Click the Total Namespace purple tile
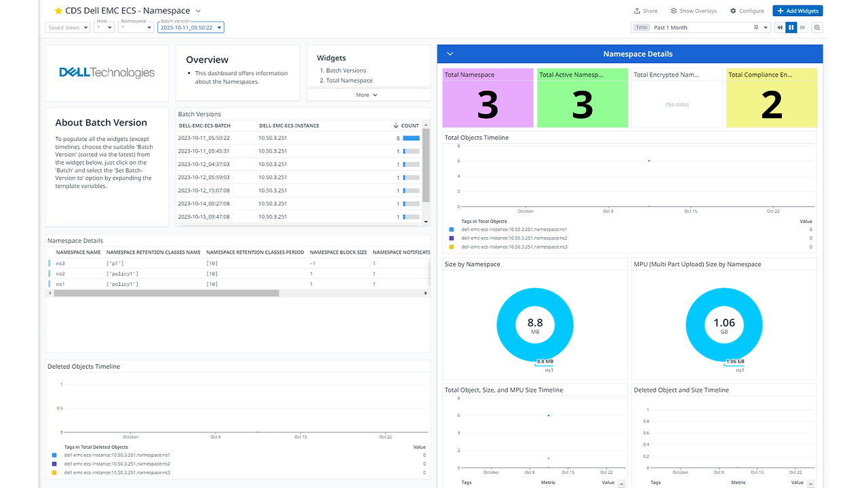 (x=488, y=98)
